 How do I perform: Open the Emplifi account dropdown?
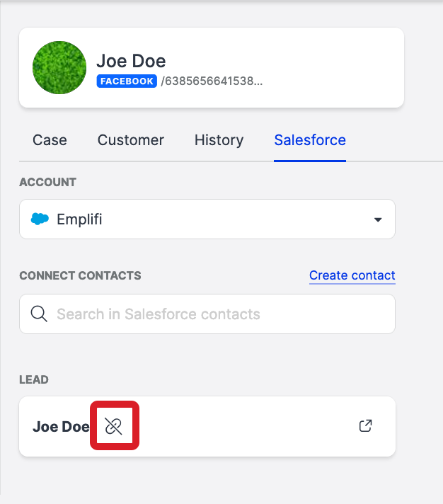click(x=207, y=219)
